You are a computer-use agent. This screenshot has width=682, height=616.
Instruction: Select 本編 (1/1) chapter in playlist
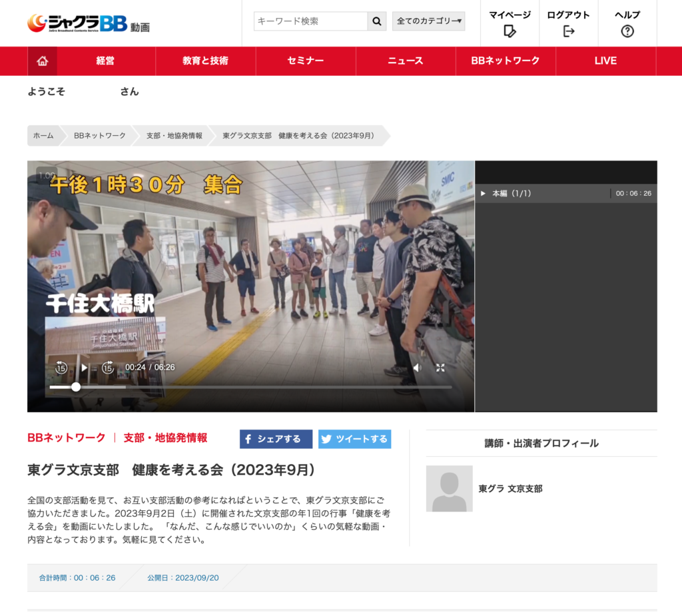coord(566,194)
